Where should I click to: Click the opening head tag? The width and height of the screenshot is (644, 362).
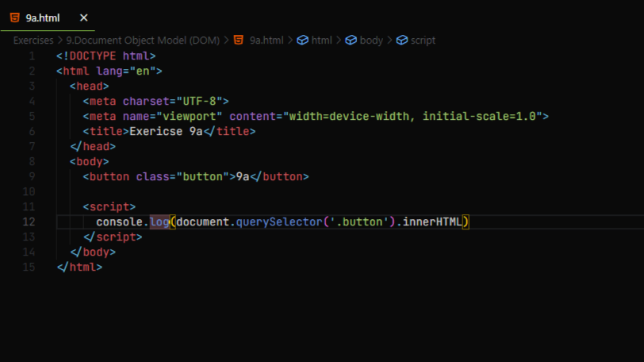[89, 87]
